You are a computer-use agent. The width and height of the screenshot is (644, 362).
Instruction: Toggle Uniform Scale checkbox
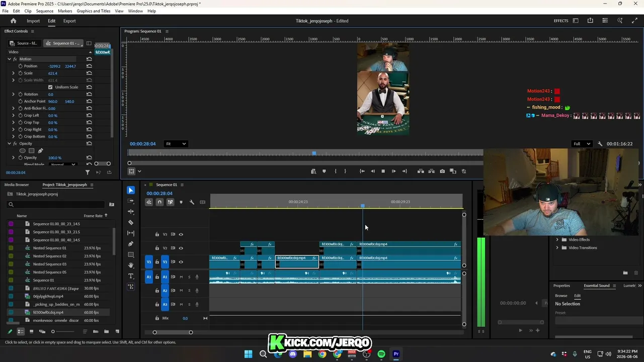click(50, 87)
